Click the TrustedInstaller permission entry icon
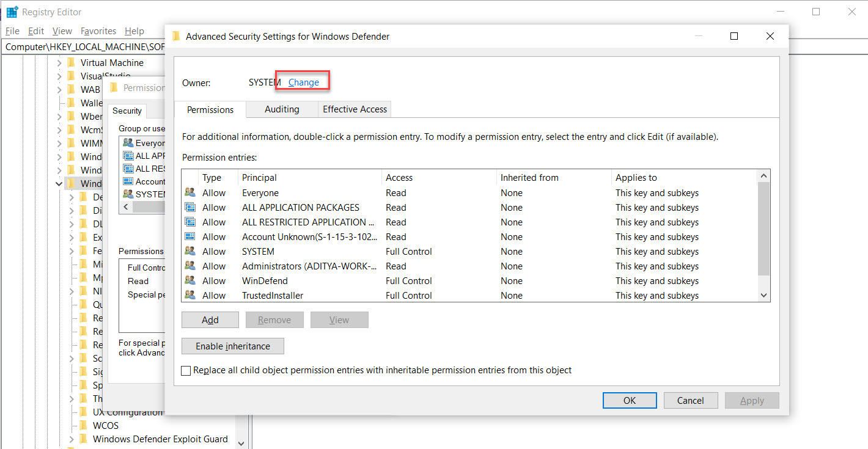Screen dimensions: 868x449 click(x=190, y=296)
